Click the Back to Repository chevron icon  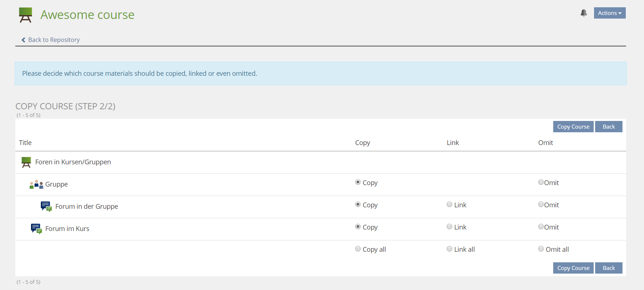(x=23, y=40)
